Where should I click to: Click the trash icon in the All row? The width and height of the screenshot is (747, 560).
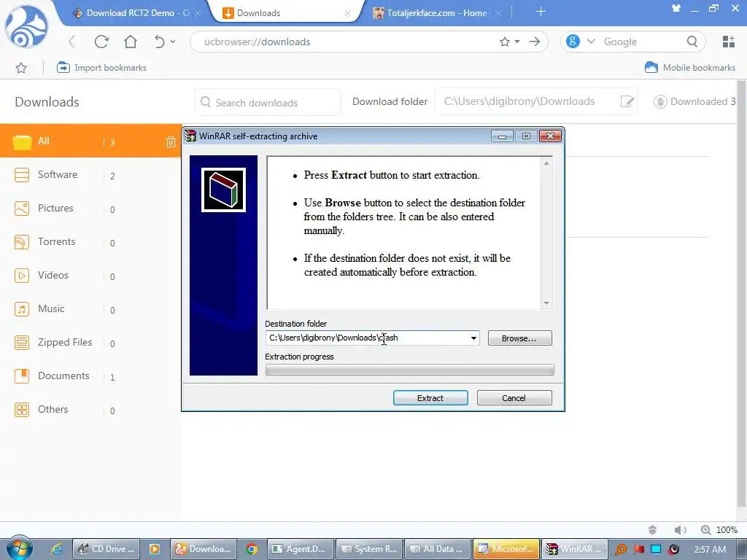tap(171, 141)
